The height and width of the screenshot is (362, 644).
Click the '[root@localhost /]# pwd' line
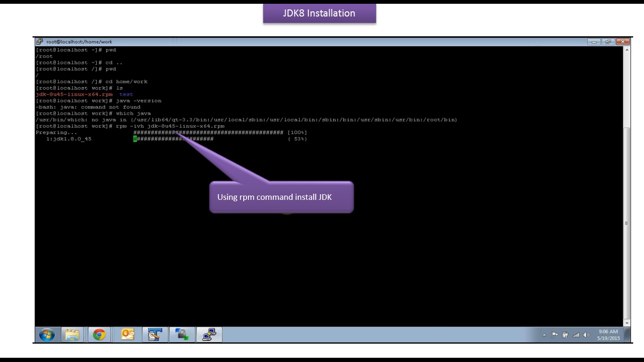[x=76, y=69]
